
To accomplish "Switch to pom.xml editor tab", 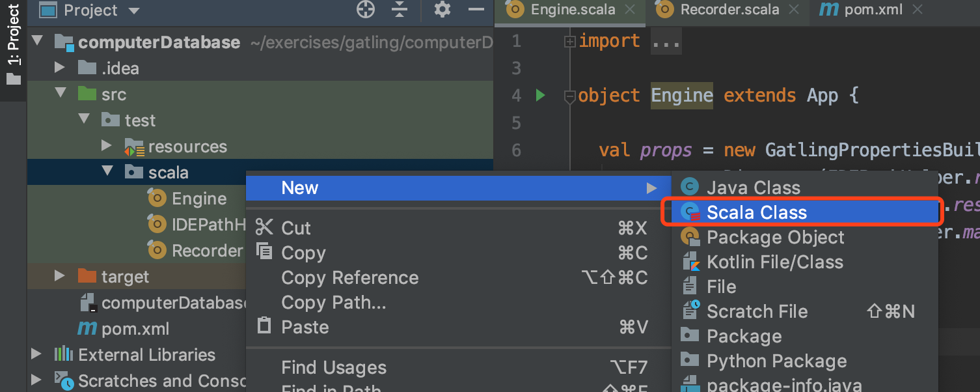I will coord(871,10).
